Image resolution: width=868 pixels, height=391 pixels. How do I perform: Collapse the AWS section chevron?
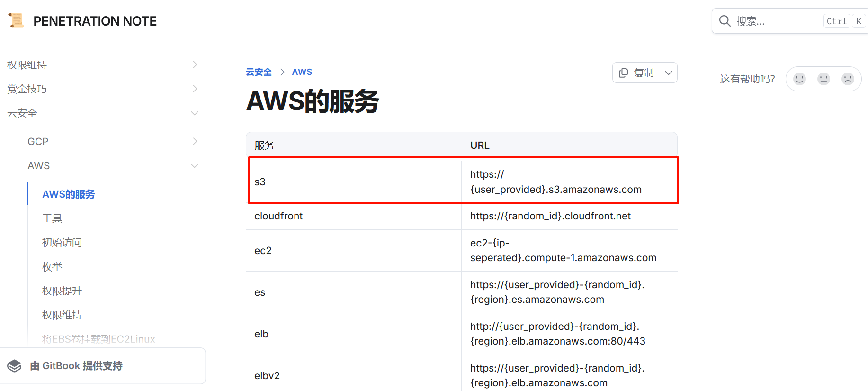pos(195,165)
